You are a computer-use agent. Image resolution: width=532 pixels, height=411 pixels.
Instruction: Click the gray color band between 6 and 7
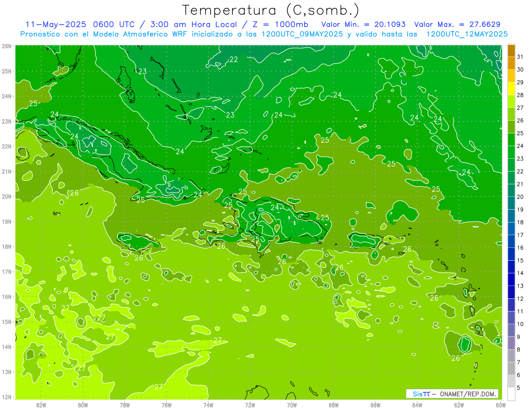(511, 368)
